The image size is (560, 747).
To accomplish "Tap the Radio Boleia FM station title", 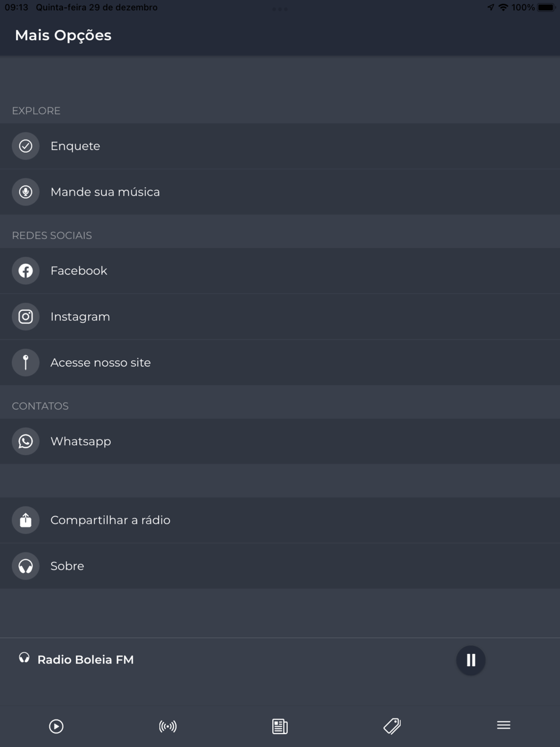I will [86, 660].
